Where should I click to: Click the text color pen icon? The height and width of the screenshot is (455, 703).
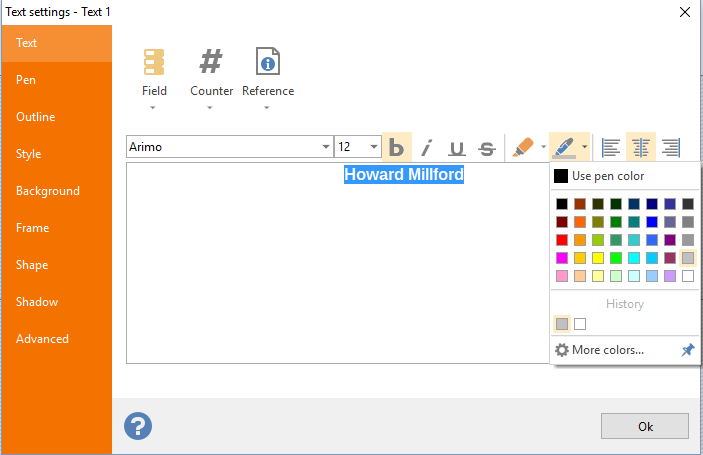[563, 147]
